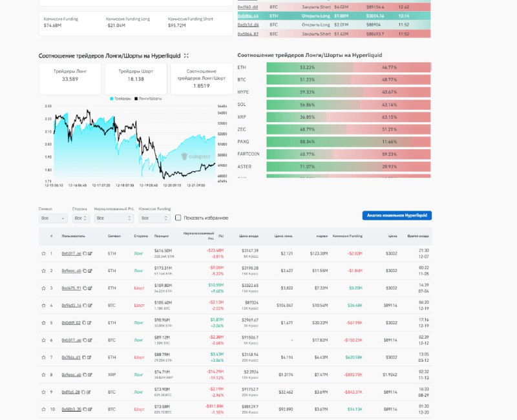This screenshot has width=517, height=420.
Task: Star the row 10 BTC short position
Action: tap(43, 409)
